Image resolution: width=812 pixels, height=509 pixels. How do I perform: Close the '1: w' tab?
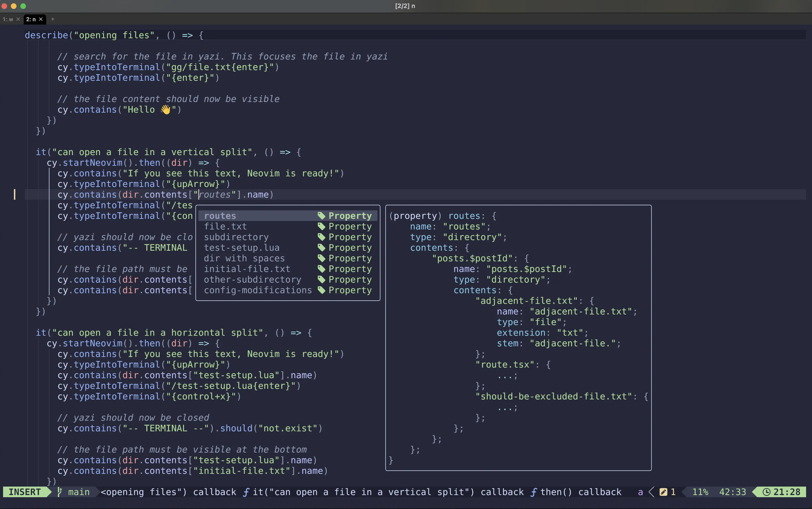point(18,19)
